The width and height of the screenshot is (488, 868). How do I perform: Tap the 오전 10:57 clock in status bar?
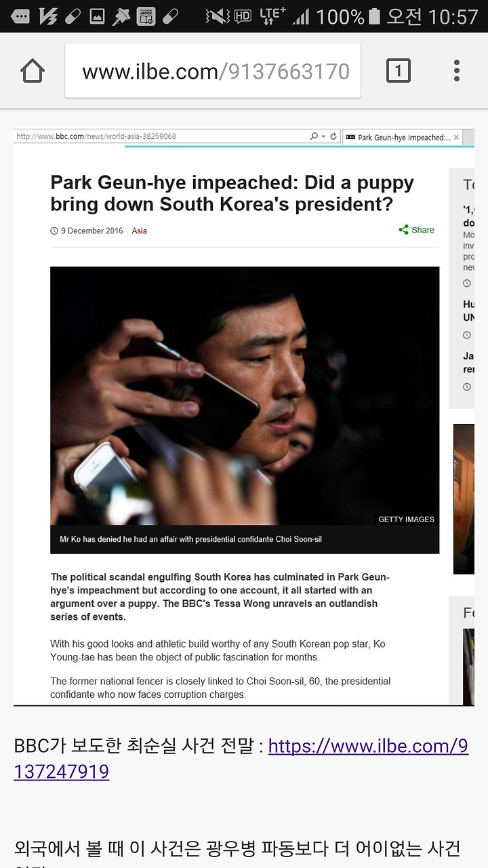[x=432, y=16]
